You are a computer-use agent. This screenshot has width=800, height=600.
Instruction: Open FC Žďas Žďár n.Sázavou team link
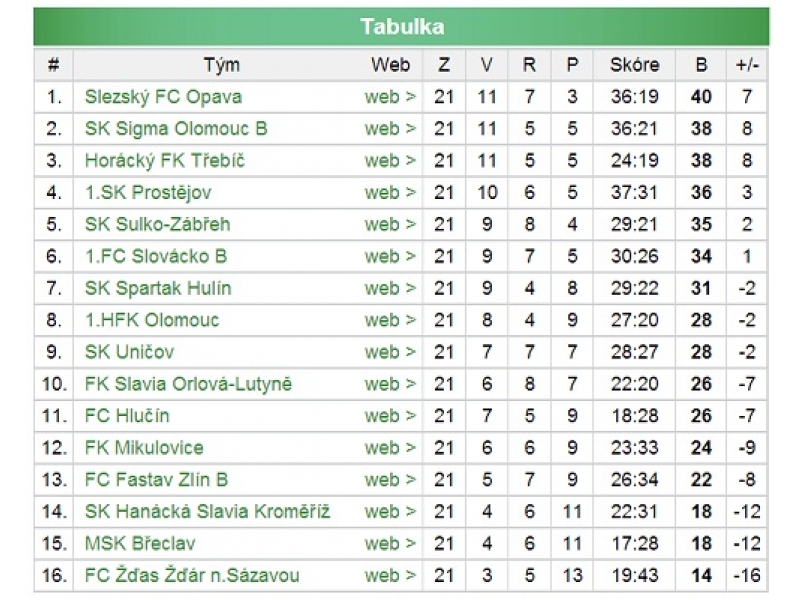pyautogui.click(x=192, y=577)
